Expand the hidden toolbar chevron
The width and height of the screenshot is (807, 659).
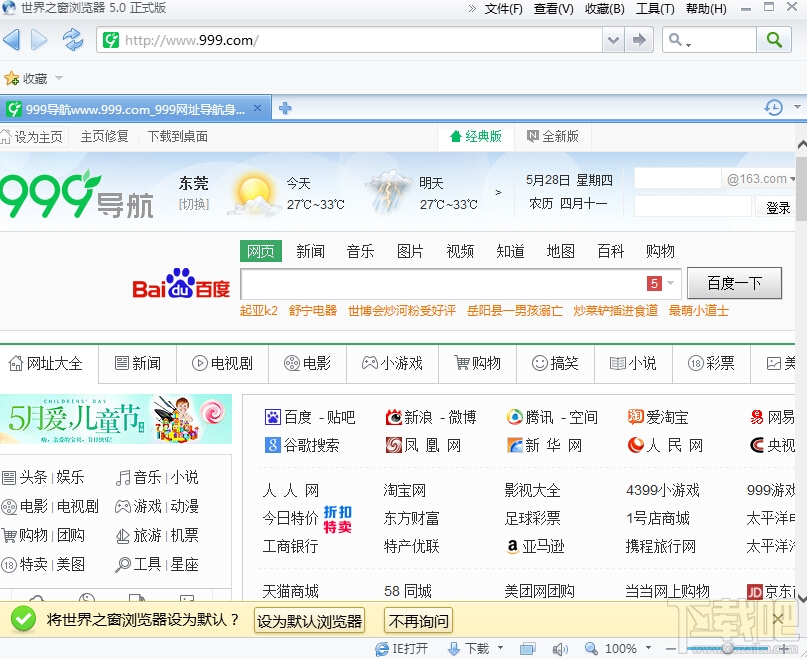471,8
